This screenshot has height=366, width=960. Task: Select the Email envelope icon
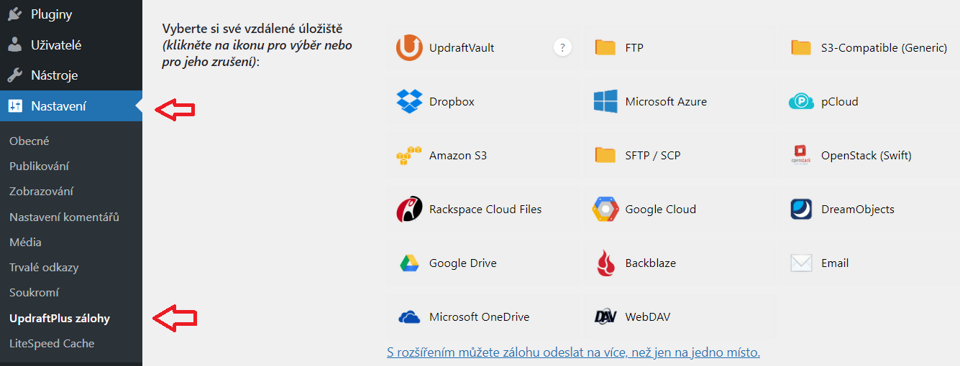click(801, 263)
